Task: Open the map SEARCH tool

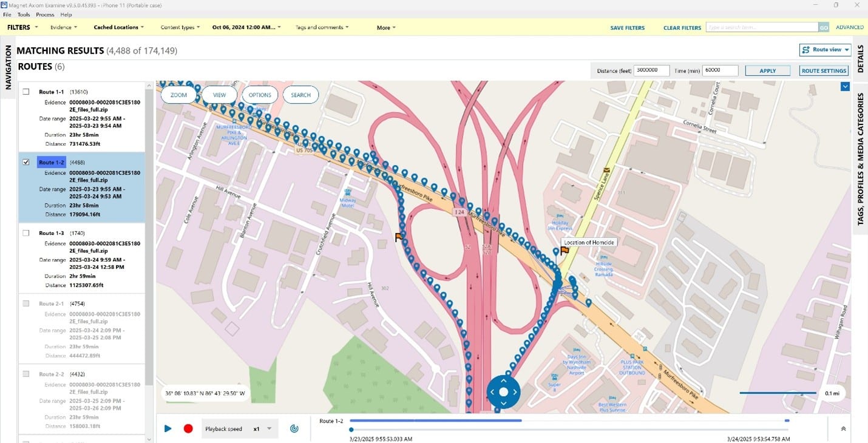Action: click(x=300, y=95)
